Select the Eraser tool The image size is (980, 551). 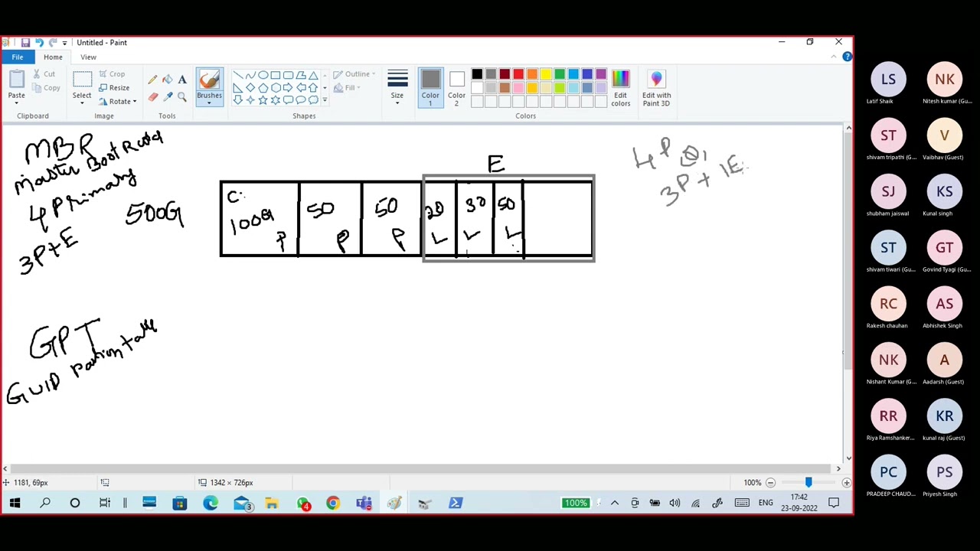pyautogui.click(x=152, y=96)
